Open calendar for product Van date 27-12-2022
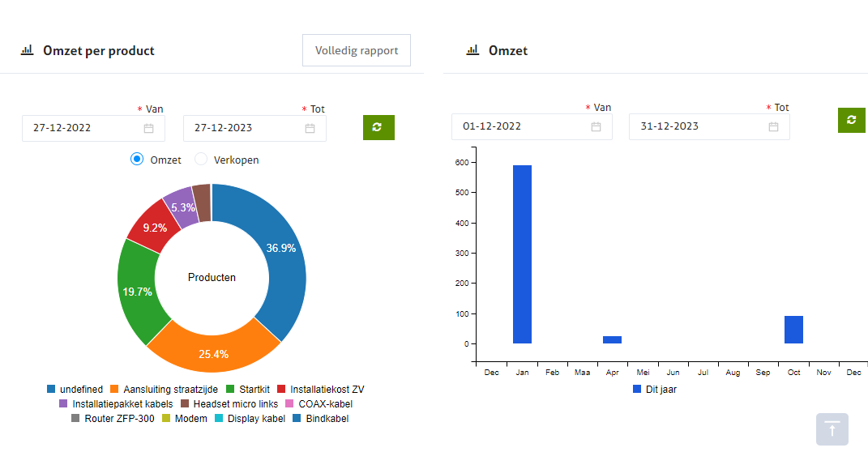The height and width of the screenshot is (452, 868). [x=148, y=128]
